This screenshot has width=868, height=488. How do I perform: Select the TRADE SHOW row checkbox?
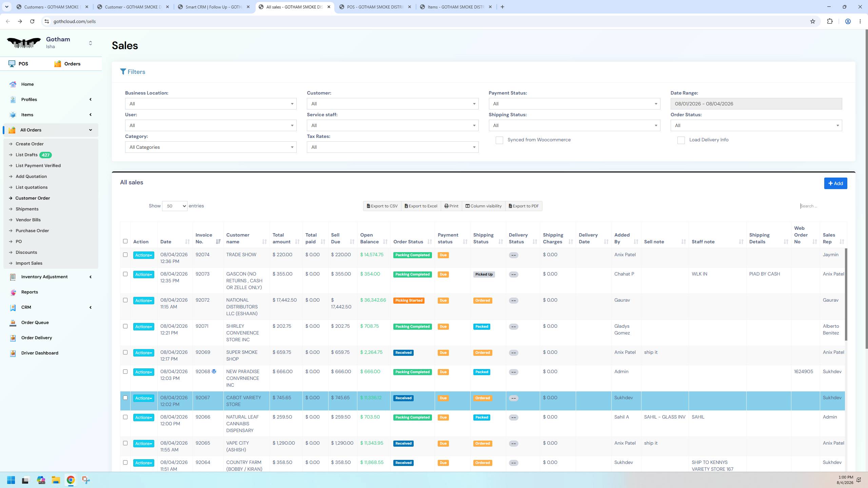pos(125,255)
